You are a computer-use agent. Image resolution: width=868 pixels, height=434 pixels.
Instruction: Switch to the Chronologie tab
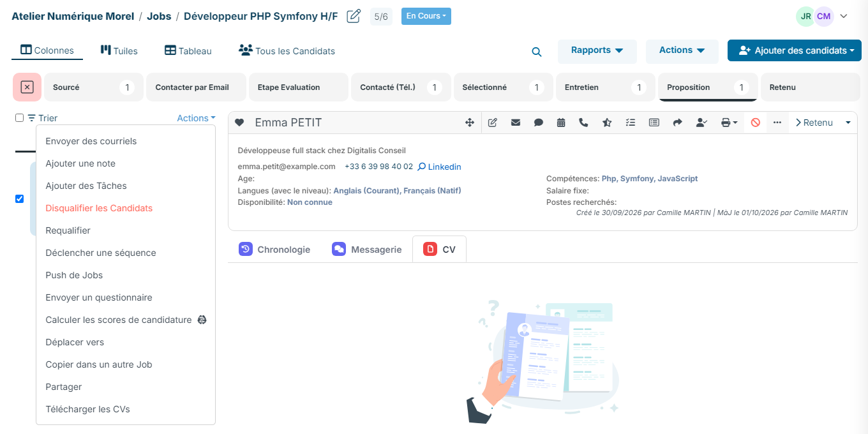tap(274, 250)
